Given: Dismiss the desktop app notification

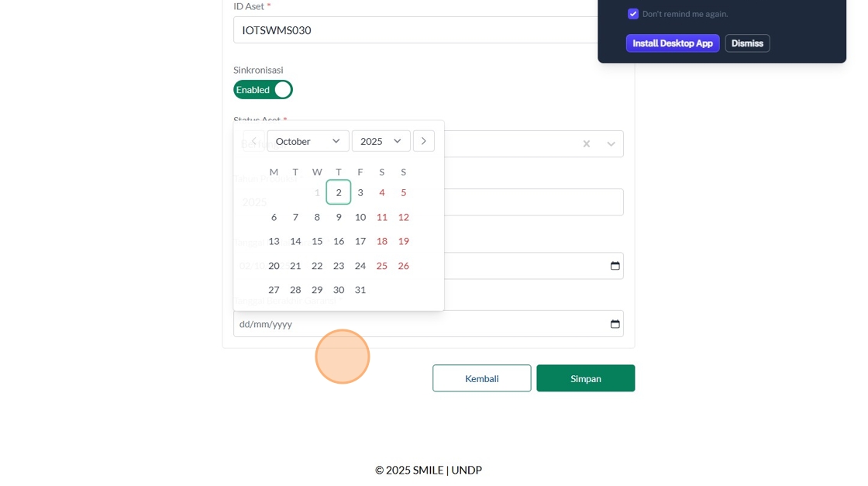Looking at the screenshot, I should point(747,43).
